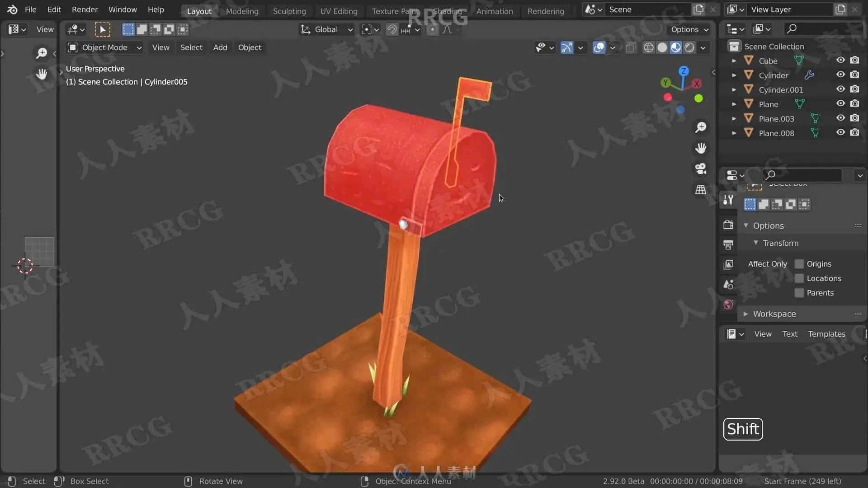The height and width of the screenshot is (488, 868).
Task: Open the World properties tab
Action: tap(728, 304)
